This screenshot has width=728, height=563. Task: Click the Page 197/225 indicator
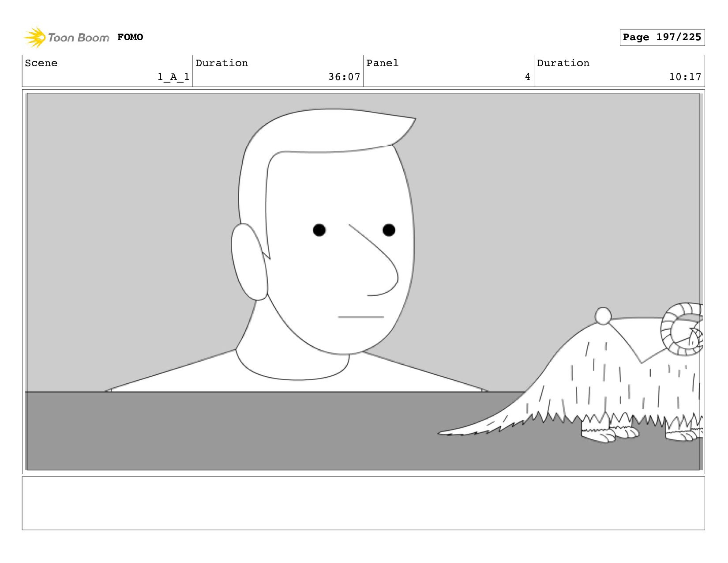point(662,37)
